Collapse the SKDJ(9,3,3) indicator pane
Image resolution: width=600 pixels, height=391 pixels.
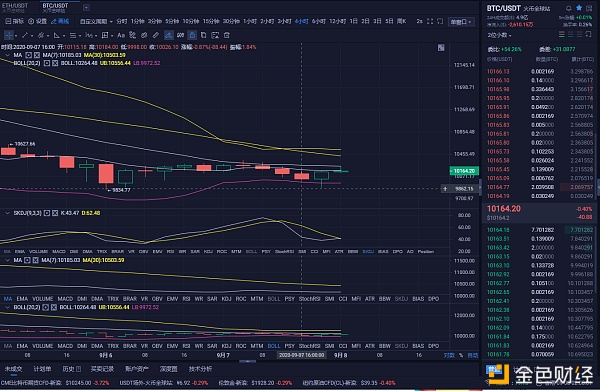click(x=7, y=213)
